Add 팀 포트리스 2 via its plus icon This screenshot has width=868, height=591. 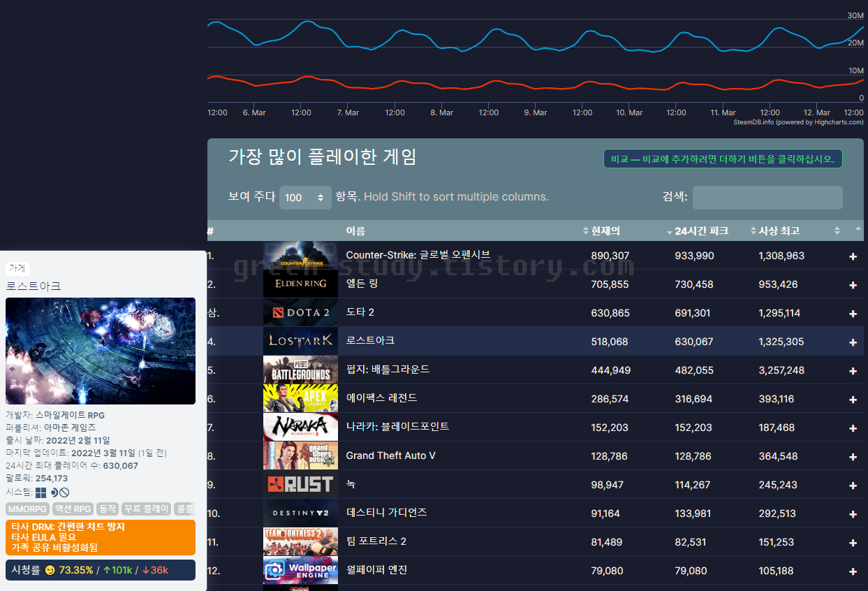853,543
